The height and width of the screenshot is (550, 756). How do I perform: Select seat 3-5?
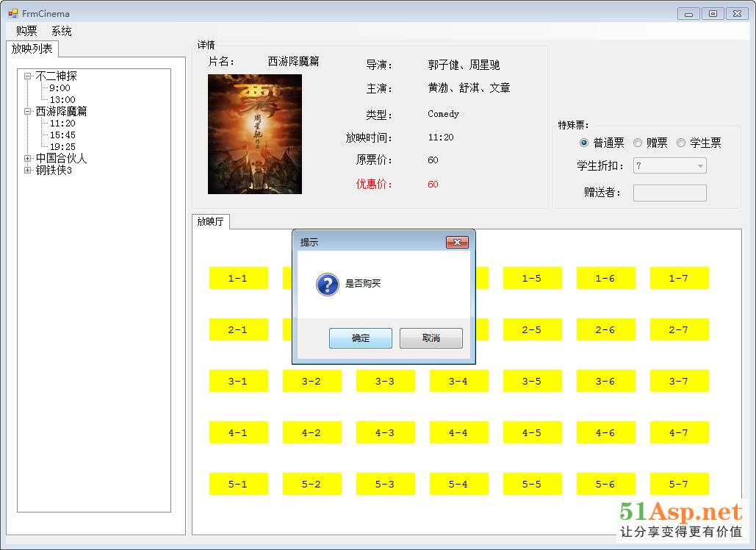(x=532, y=381)
